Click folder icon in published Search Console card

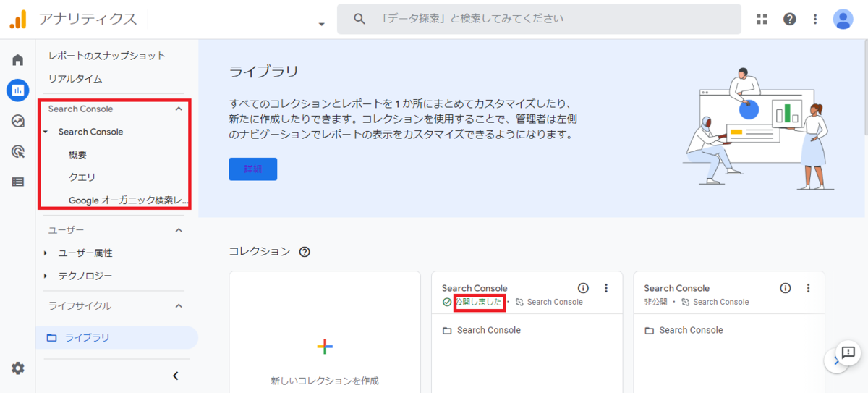(x=447, y=330)
